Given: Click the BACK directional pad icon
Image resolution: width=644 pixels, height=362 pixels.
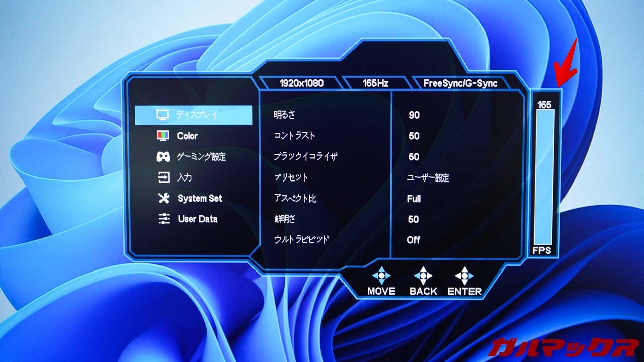Looking at the screenshot, I should [x=423, y=275].
